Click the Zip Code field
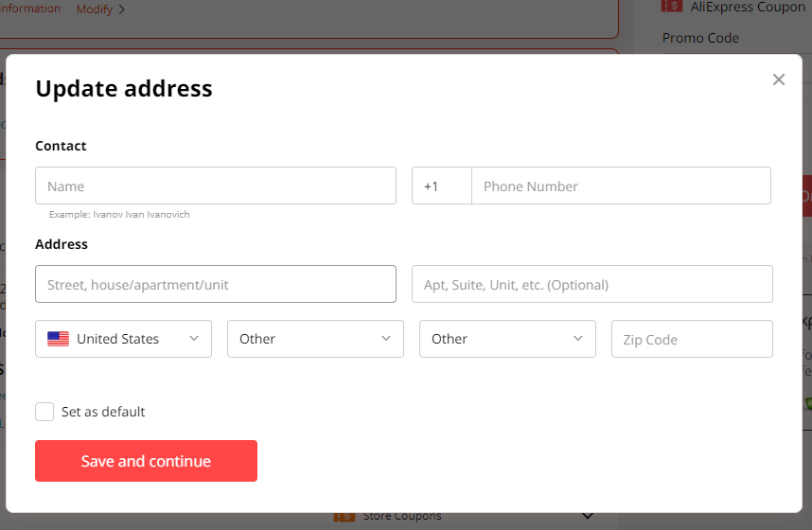The image size is (812, 530). click(x=692, y=339)
